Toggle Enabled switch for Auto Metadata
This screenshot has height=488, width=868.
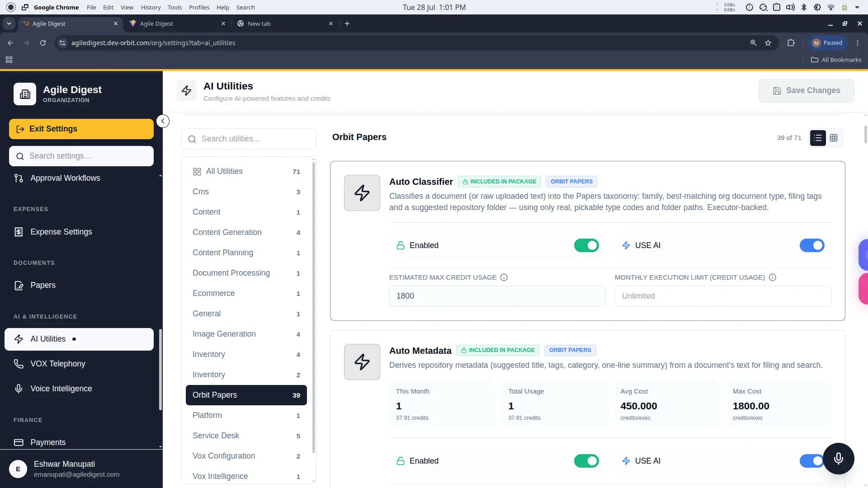[586, 461]
